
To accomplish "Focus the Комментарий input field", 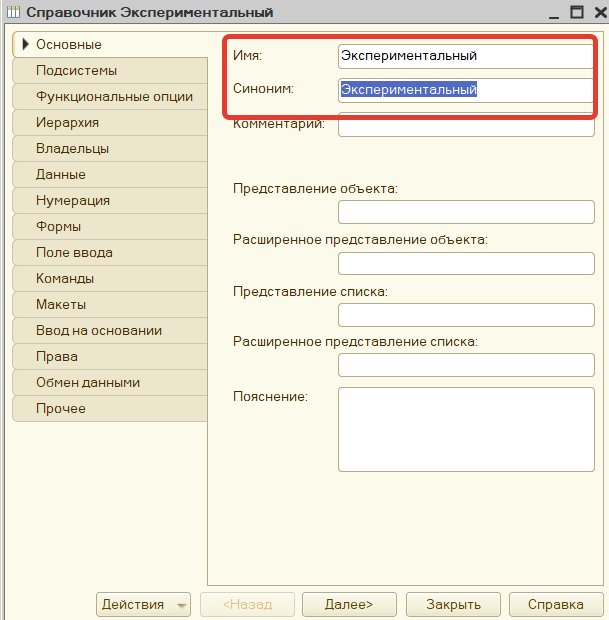I will [466, 127].
